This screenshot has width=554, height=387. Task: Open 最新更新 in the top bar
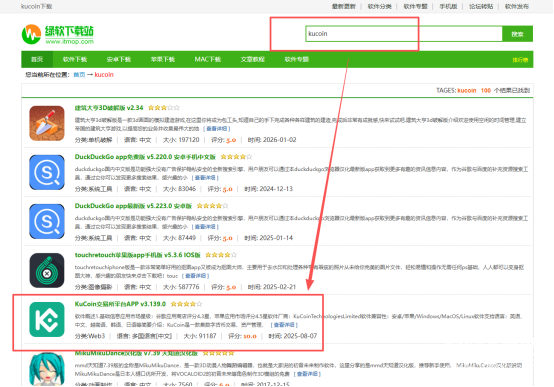point(343,6)
